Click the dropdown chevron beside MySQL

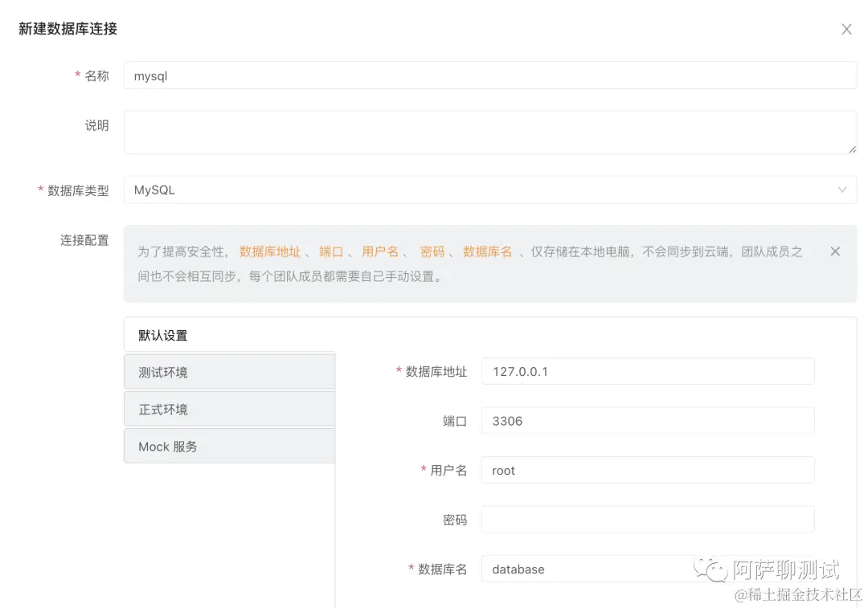click(841, 190)
